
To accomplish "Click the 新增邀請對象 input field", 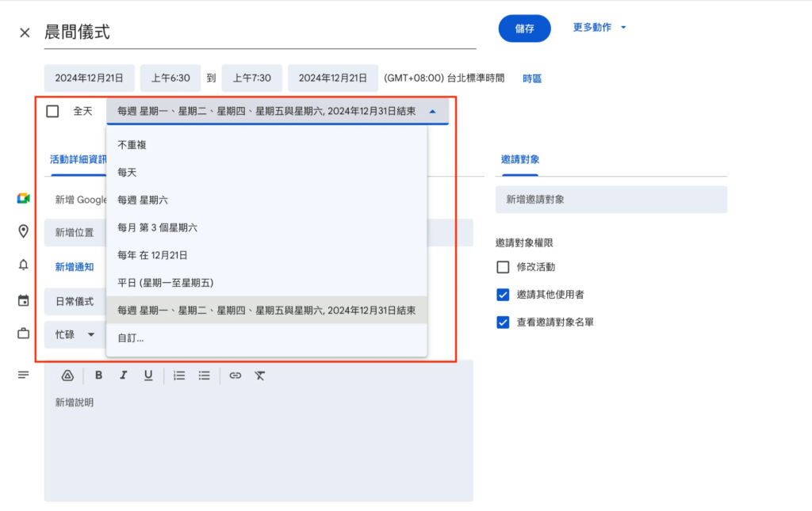I will click(x=611, y=200).
